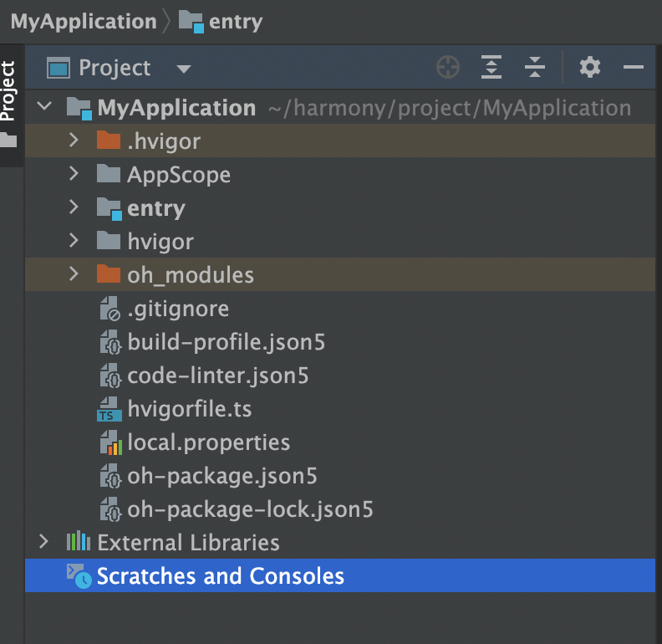Screen dimensions: 662x644
Task: Open the Project panel gear settings
Action: pyautogui.click(x=590, y=67)
